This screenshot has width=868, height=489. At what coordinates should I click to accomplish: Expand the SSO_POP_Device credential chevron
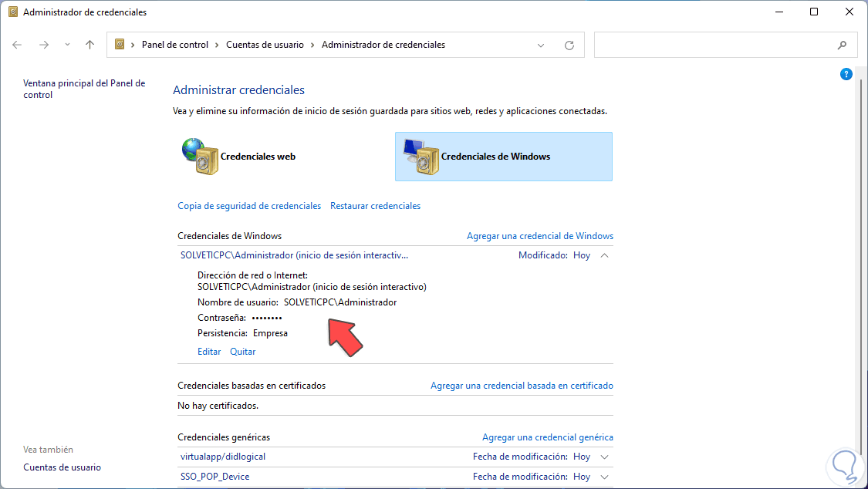pos(604,477)
